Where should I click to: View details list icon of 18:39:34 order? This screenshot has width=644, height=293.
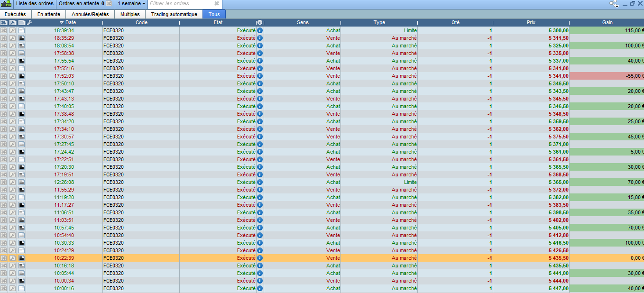[21, 30]
